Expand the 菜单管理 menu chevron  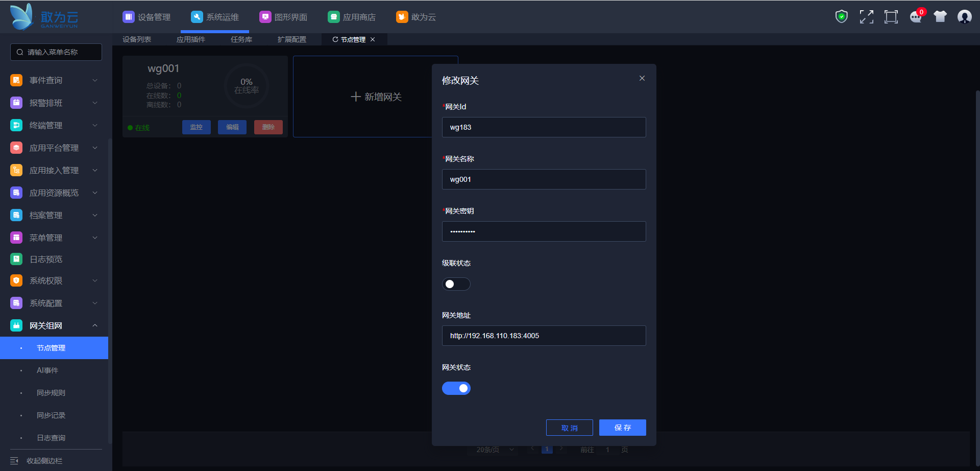95,238
